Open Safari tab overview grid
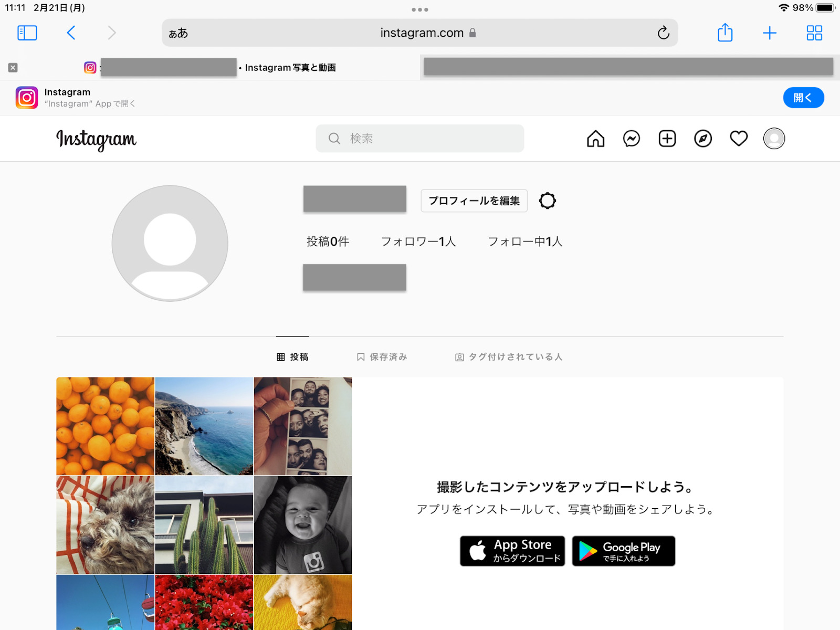The image size is (840, 630). click(814, 33)
